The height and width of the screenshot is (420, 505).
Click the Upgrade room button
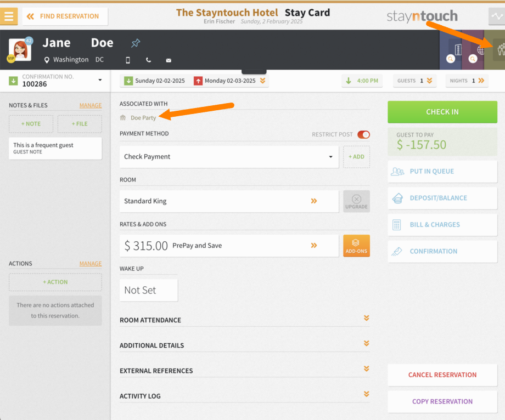(357, 201)
